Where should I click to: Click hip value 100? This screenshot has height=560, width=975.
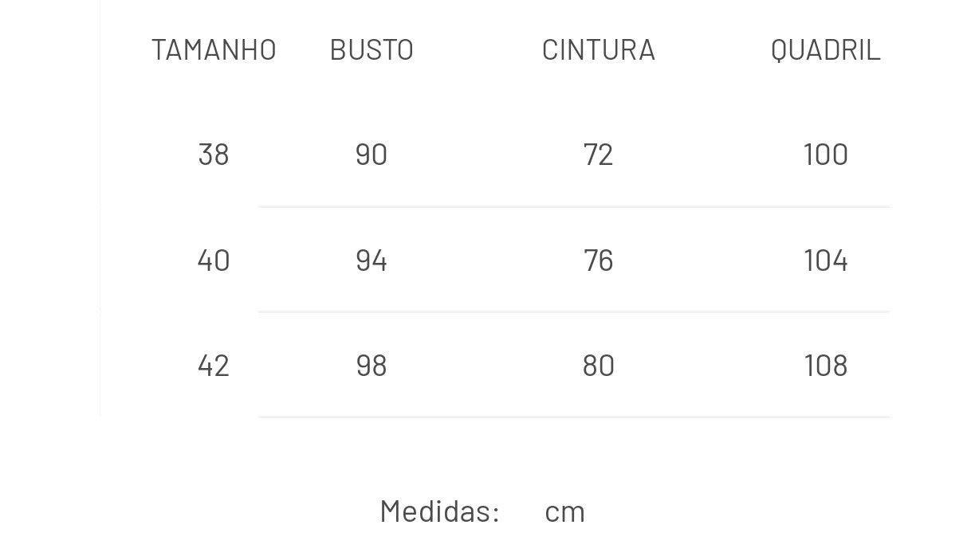tap(826, 155)
